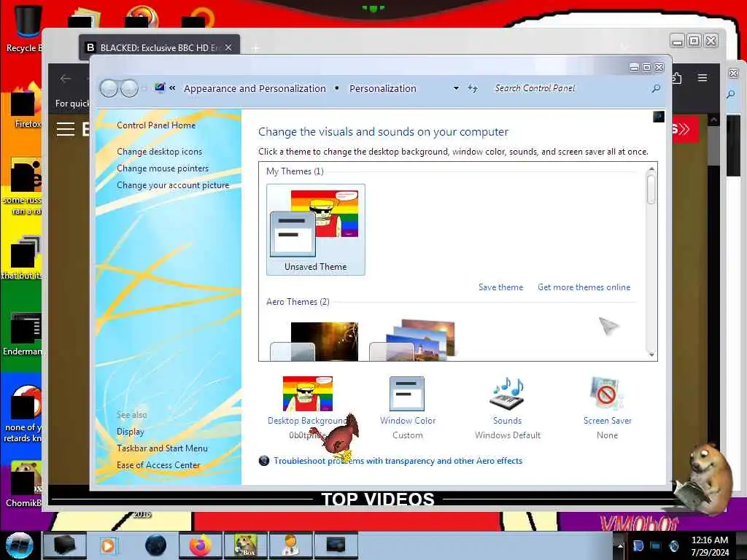Open the ChomikBox taskbar icon
747x560 pixels.
click(x=245, y=545)
